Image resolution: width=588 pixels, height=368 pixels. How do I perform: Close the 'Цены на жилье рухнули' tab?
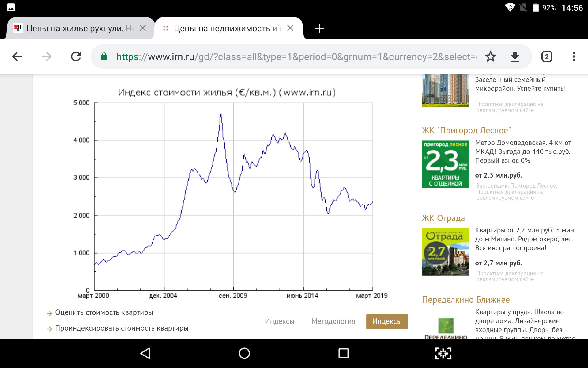143,28
